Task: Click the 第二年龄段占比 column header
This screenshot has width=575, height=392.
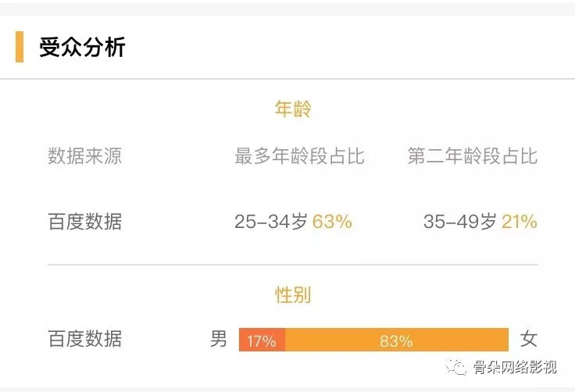Action: pos(473,155)
